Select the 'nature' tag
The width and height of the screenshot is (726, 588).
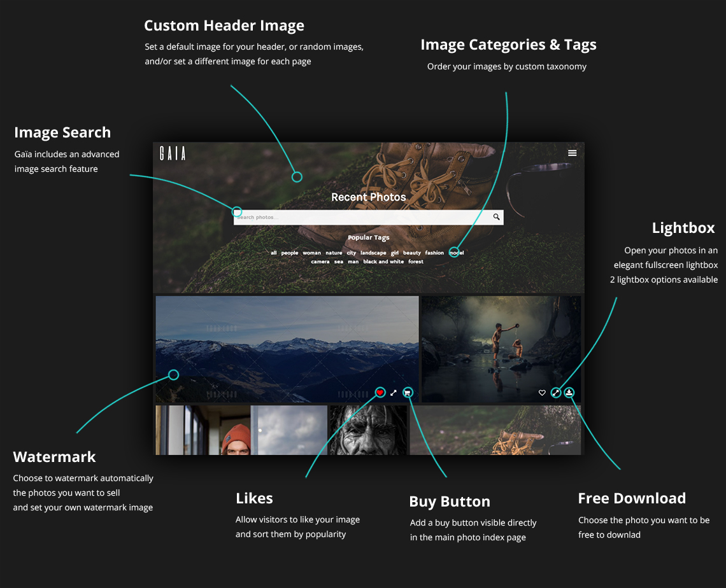334,253
